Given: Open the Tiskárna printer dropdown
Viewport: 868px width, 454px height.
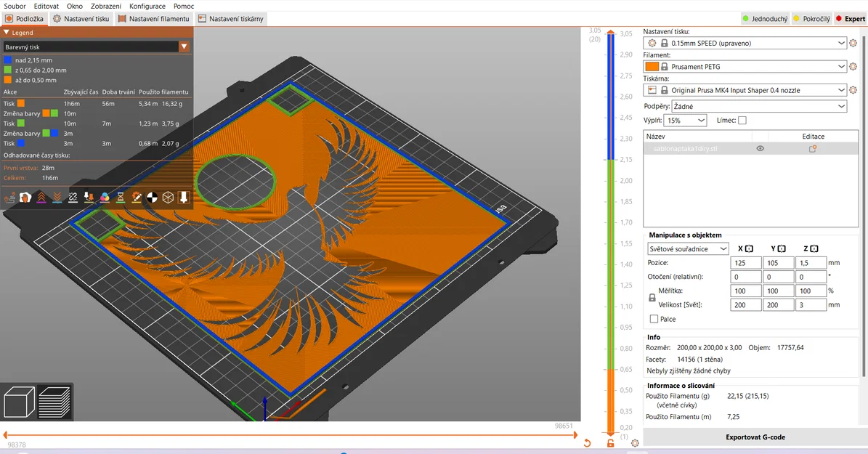Looking at the screenshot, I should (745, 90).
